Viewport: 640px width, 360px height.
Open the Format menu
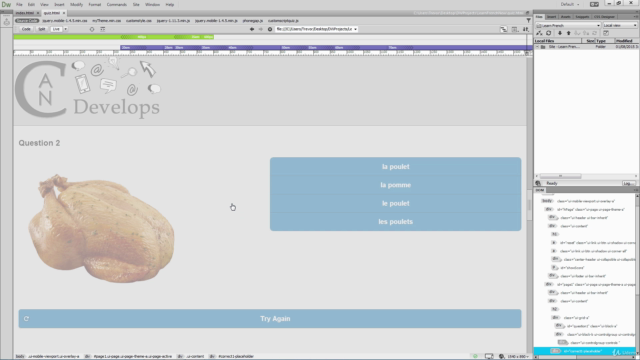point(95,4)
